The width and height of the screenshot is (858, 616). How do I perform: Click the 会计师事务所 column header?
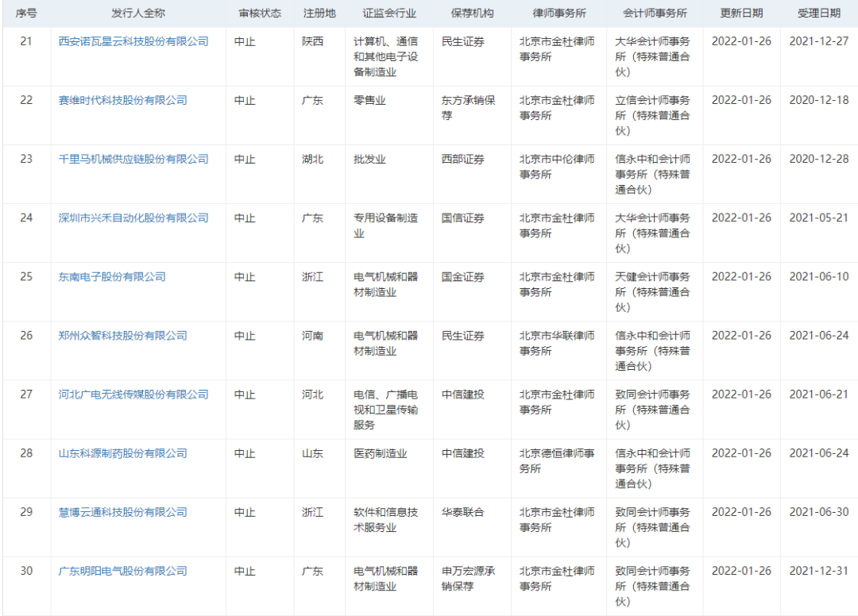655,13
